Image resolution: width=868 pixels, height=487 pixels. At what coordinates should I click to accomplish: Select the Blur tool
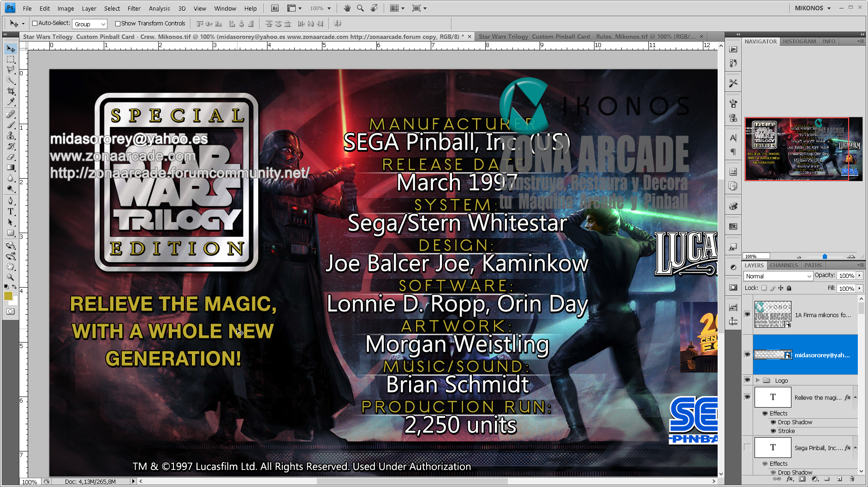pyautogui.click(x=11, y=178)
